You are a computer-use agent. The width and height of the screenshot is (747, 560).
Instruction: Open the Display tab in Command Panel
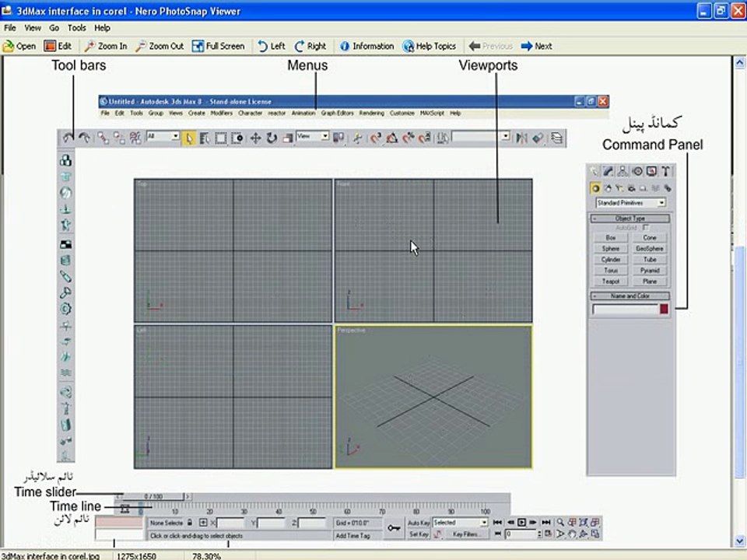651,171
